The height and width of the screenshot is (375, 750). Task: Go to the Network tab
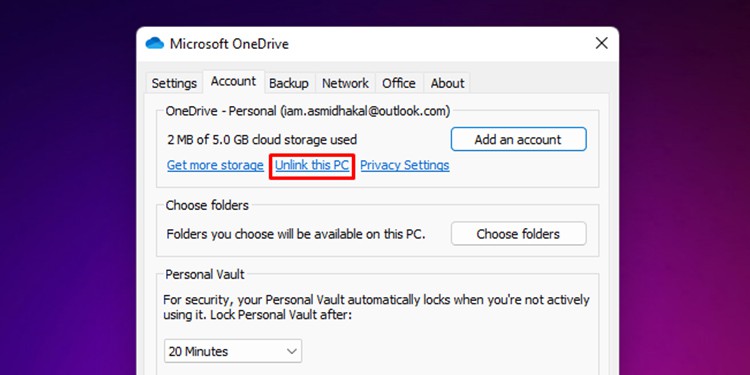tap(345, 83)
